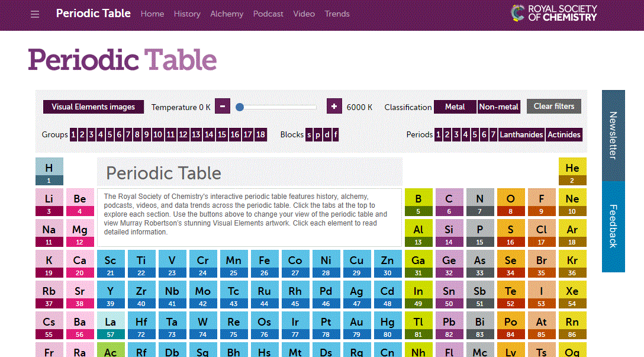Select the Silicon (Si) element tile
The width and height of the screenshot is (644, 357).
tap(449, 233)
